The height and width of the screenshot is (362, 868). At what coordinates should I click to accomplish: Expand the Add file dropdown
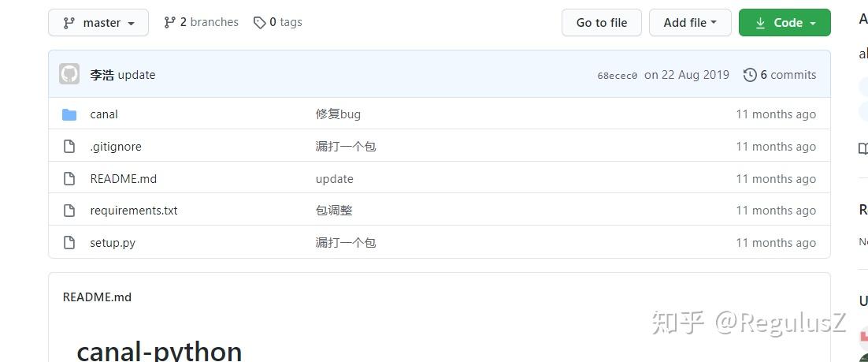[x=690, y=23]
